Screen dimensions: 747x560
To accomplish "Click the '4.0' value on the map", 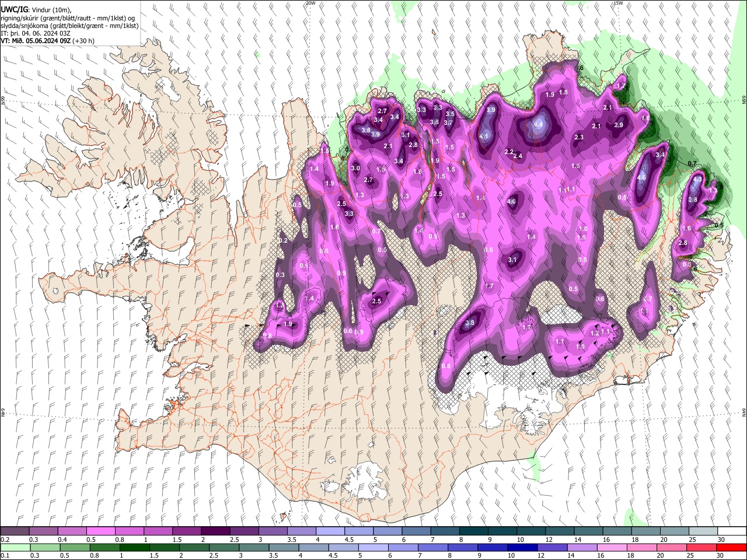I will pos(512,202).
